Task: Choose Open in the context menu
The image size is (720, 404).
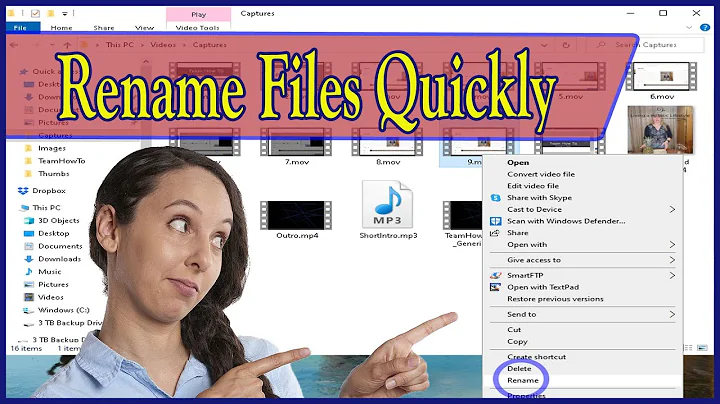Action: (518, 163)
